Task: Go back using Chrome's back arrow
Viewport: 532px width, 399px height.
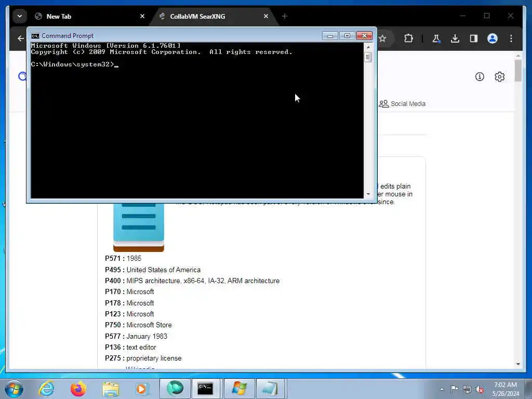Action: (x=21, y=38)
